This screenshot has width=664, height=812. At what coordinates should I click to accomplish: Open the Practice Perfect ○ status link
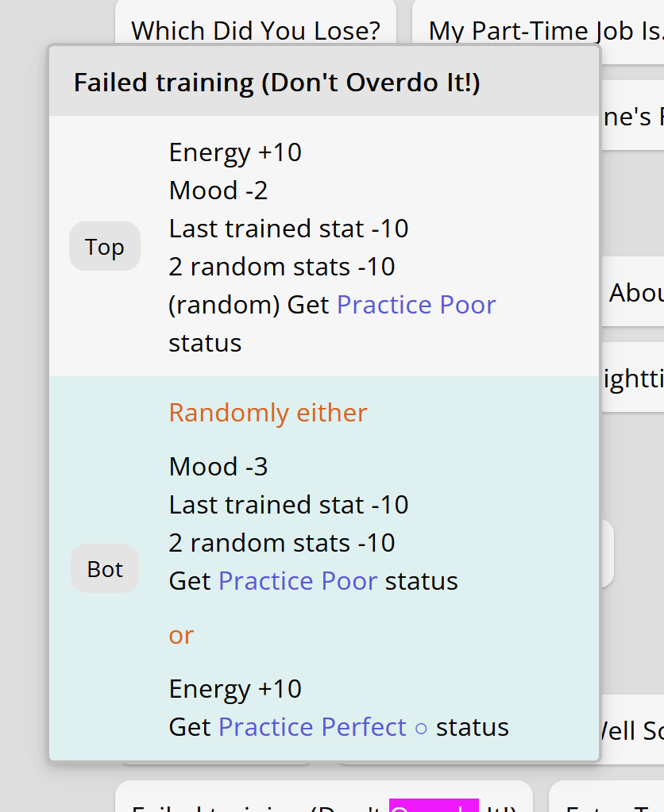323,726
